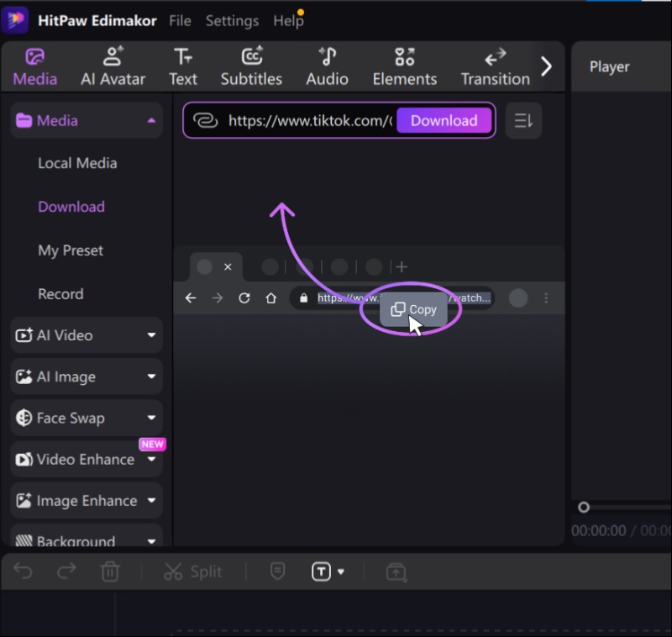The image size is (672, 637).
Task: Collapse the Media sidebar section
Action: pos(151,121)
